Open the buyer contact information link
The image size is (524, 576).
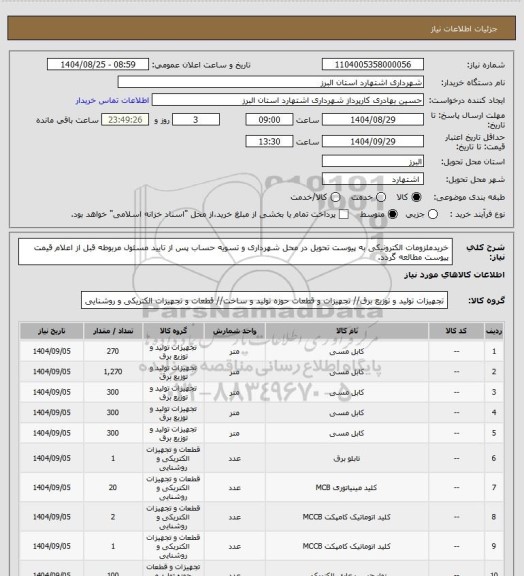(112, 100)
